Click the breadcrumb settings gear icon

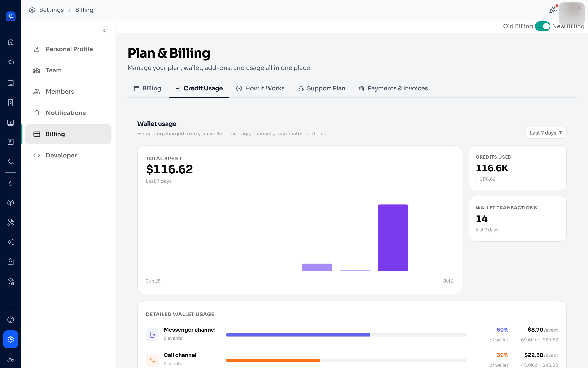tap(32, 10)
